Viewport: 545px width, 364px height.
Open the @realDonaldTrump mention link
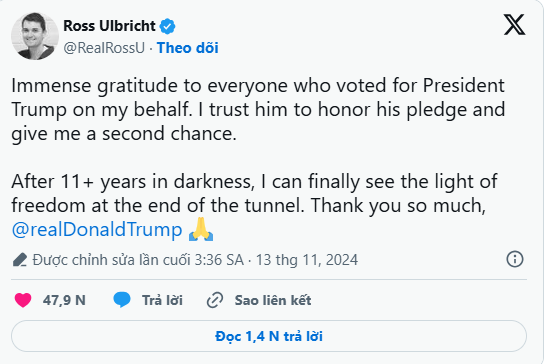[97, 229]
